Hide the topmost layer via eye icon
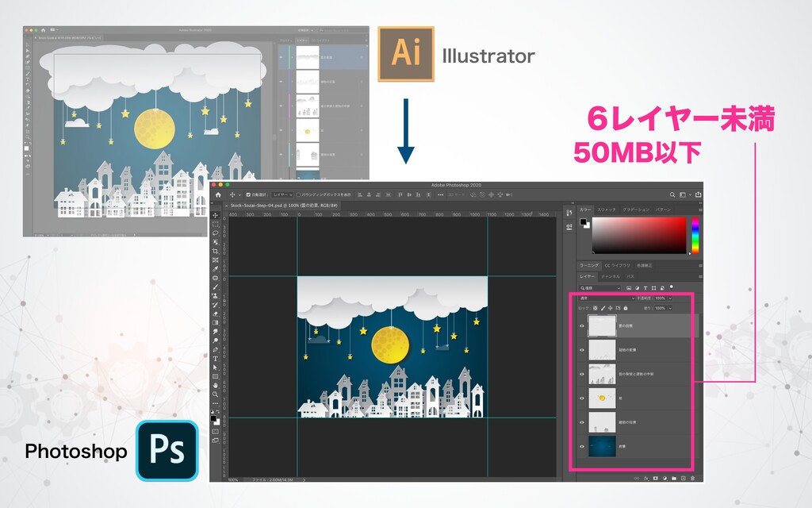Screen dimensions: 812x508 click(582, 326)
